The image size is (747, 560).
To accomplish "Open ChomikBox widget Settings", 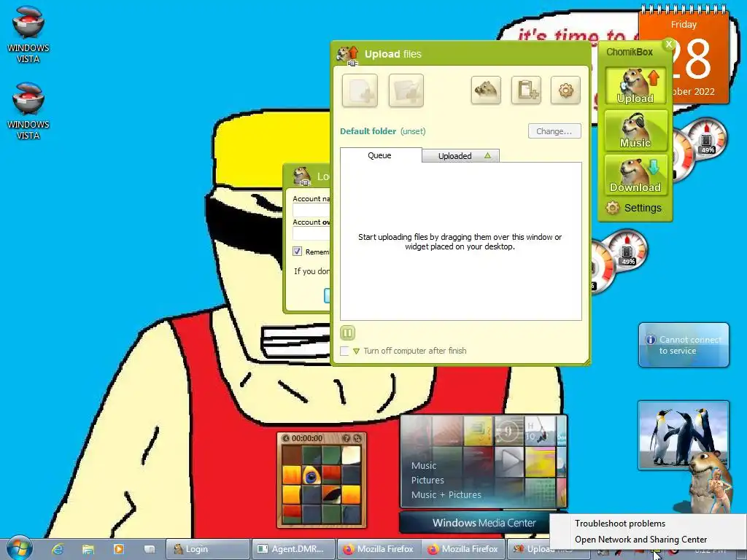I will [x=634, y=208].
